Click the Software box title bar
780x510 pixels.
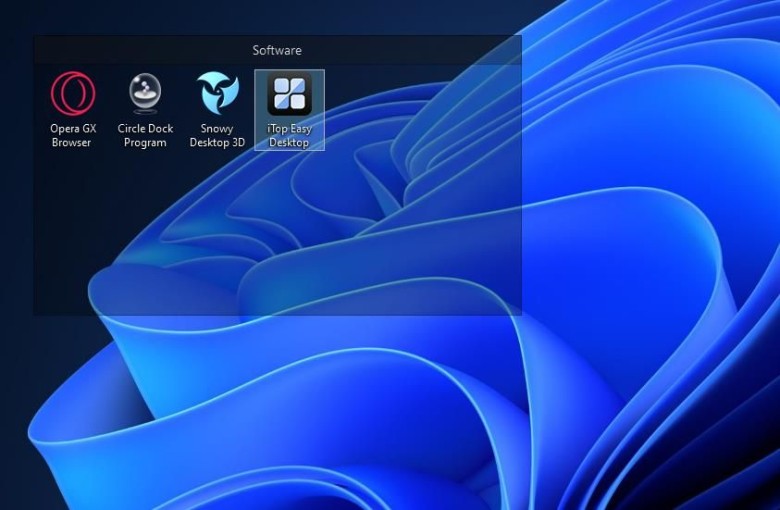point(278,50)
